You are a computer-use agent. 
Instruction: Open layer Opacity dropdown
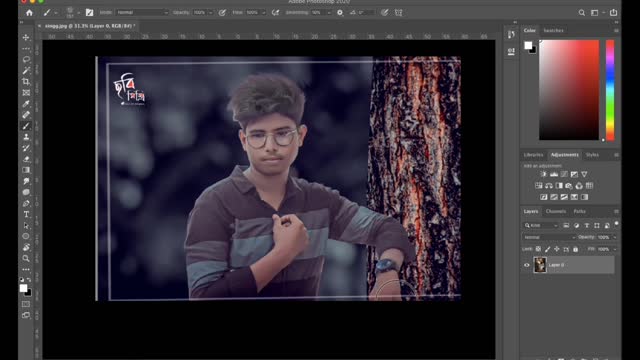tap(614, 237)
